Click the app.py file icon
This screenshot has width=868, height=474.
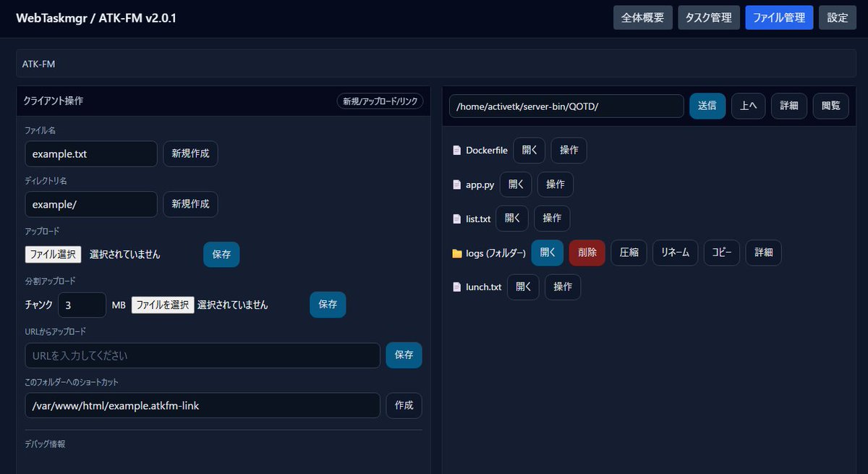456,185
